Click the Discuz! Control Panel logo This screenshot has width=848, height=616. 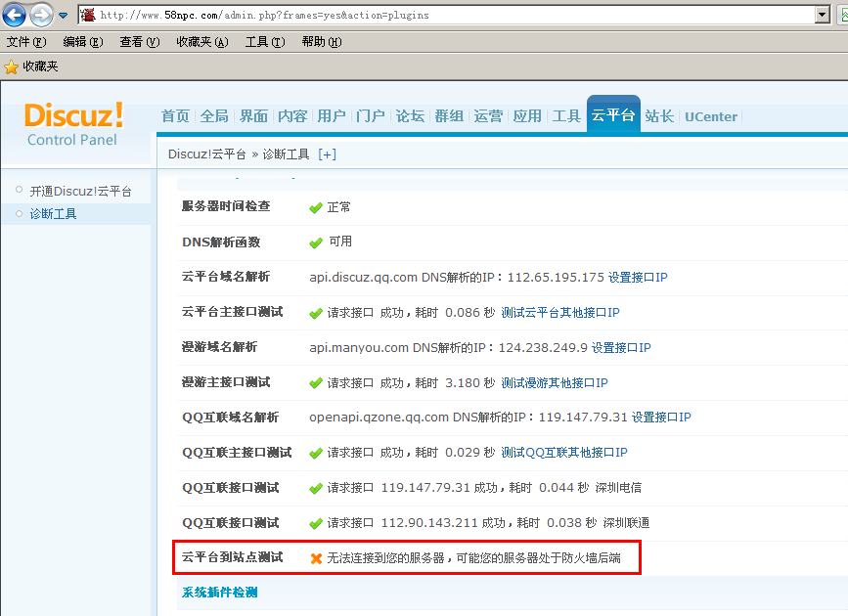tap(73, 124)
